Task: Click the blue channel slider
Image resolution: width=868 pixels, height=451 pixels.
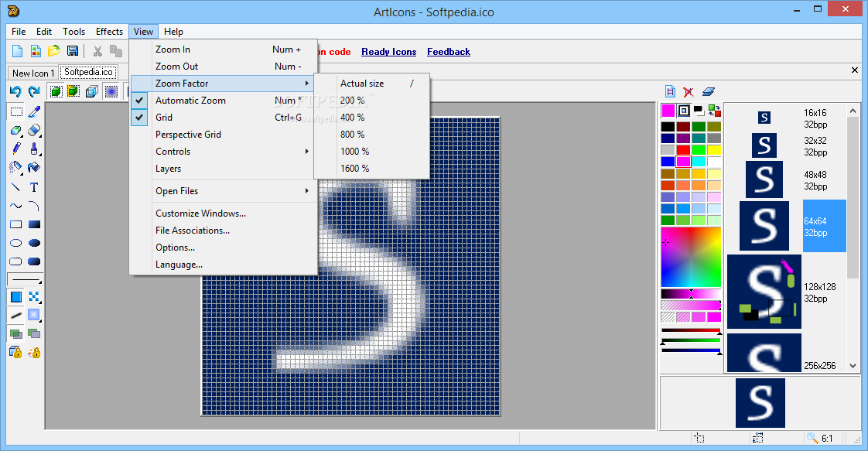Action: tap(691, 350)
